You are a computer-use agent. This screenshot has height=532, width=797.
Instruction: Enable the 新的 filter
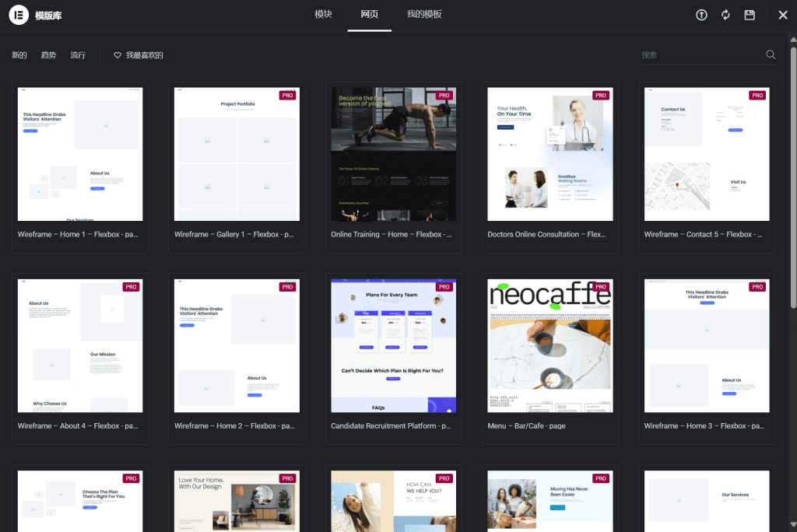click(x=19, y=54)
